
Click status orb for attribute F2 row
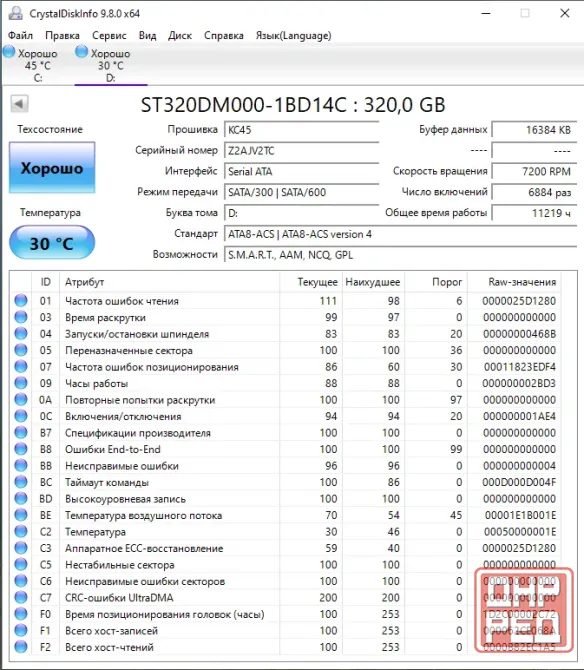click(x=21, y=647)
